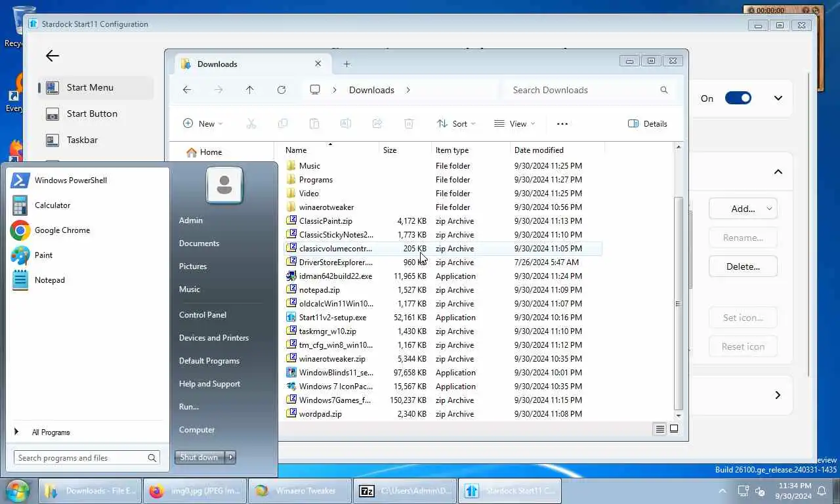
Task: Open the See more ellipsis menu
Action: pyautogui.click(x=562, y=123)
